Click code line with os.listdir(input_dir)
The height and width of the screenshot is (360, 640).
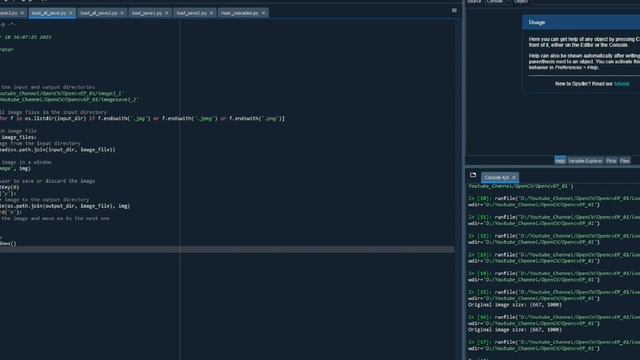coord(142,118)
